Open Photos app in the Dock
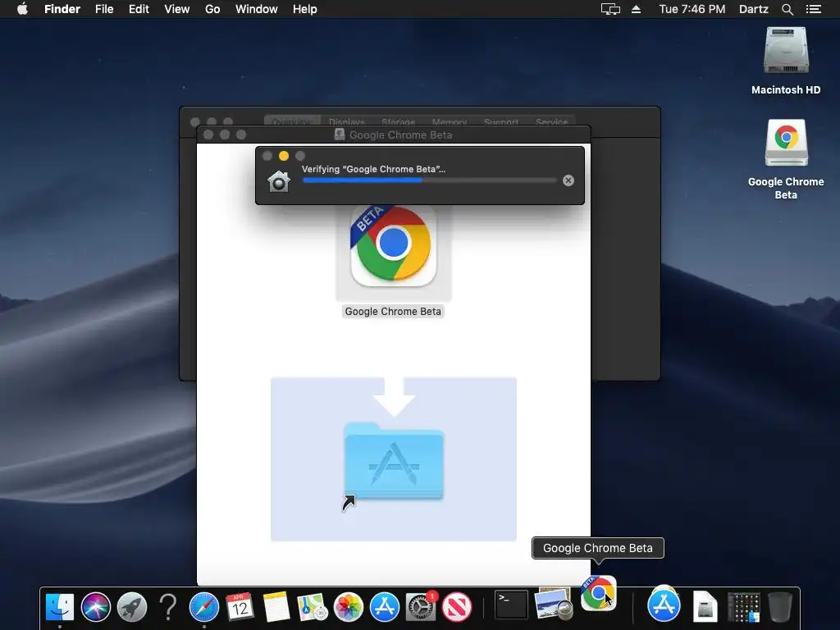The image size is (840, 630). pos(348,608)
